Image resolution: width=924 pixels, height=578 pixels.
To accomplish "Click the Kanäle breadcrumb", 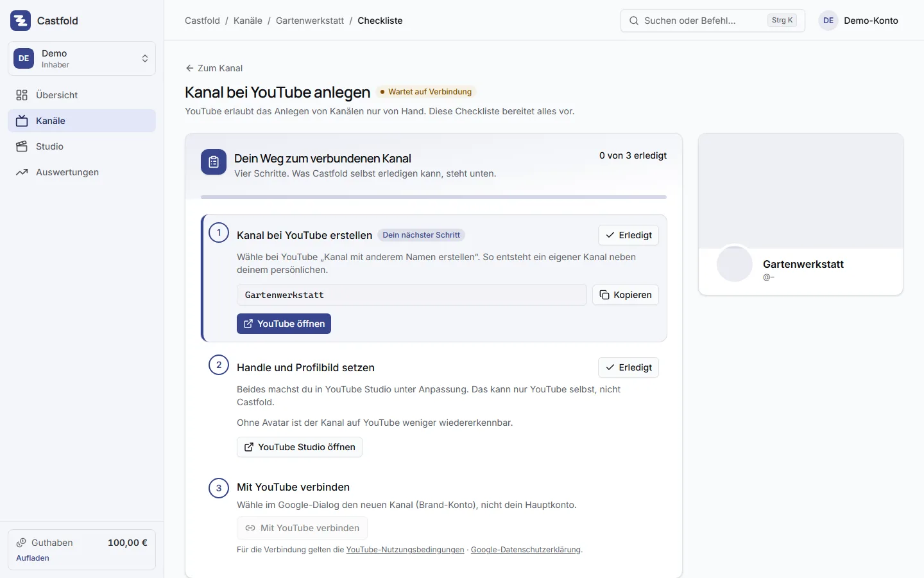I will [x=248, y=21].
